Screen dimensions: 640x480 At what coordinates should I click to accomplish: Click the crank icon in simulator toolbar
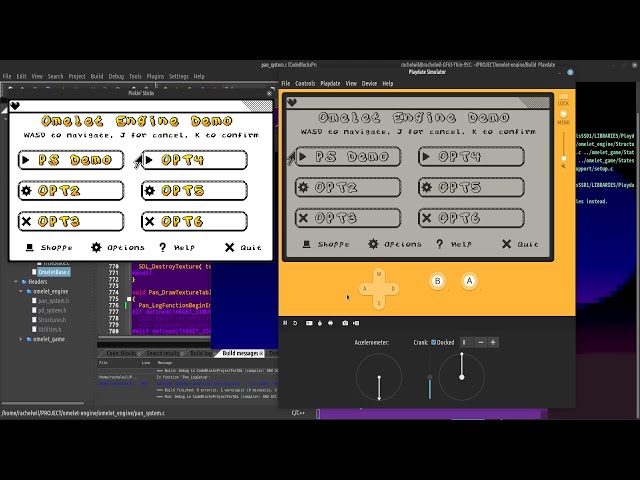pos(320,323)
